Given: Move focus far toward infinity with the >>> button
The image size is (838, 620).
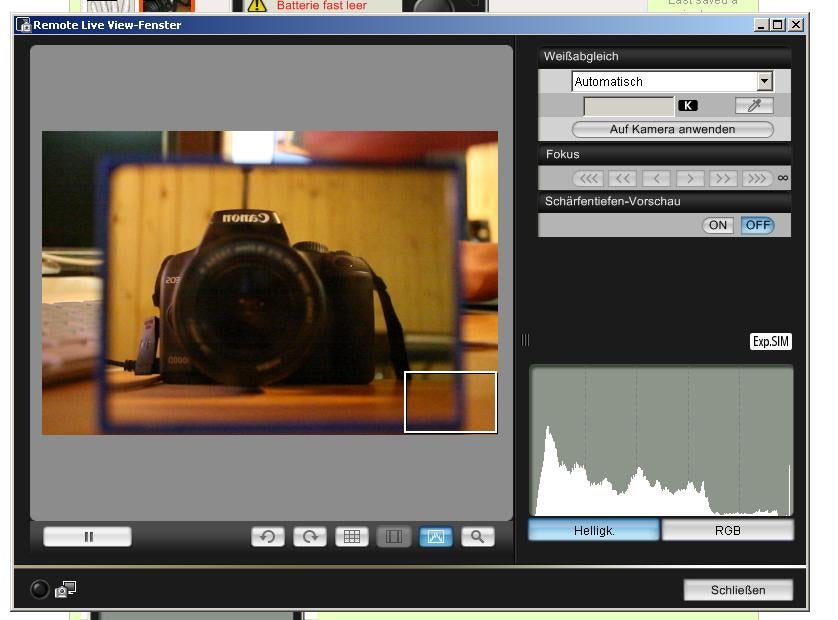Looking at the screenshot, I should coord(757,179).
